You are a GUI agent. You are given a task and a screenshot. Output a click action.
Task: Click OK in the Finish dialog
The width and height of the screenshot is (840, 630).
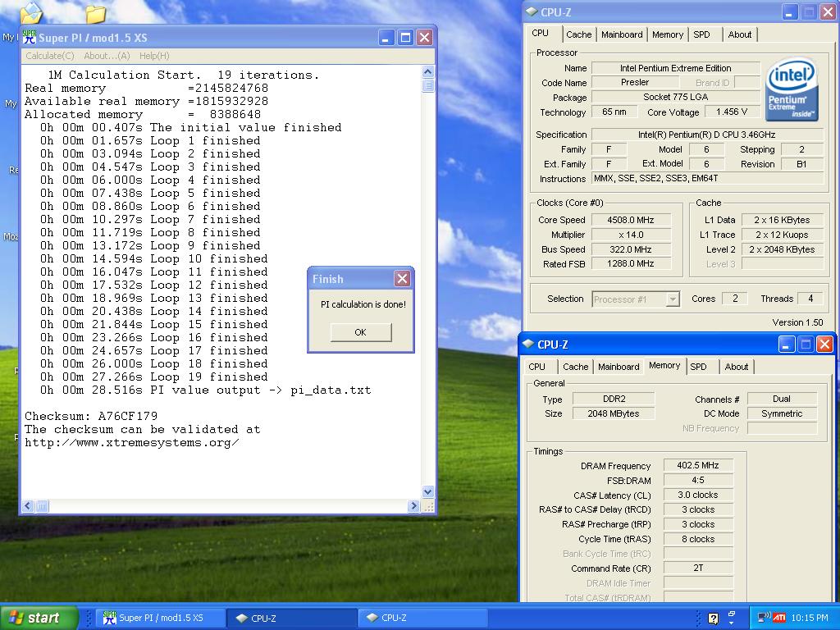[x=361, y=332]
